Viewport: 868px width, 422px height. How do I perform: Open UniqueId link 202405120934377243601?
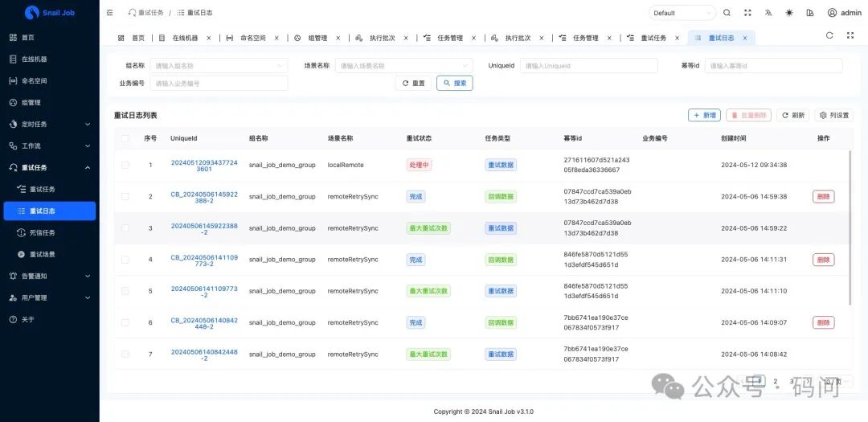coord(204,166)
